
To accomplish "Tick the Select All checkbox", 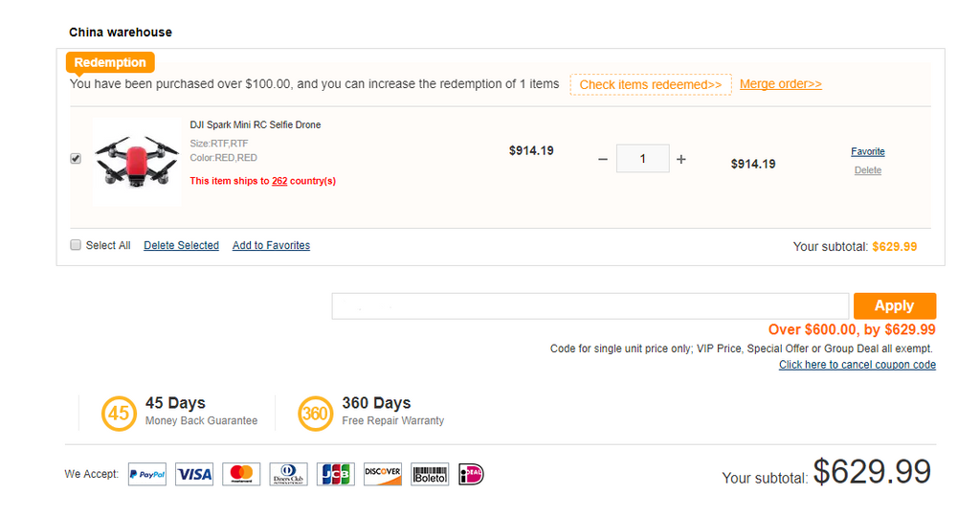I will (x=76, y=245).
